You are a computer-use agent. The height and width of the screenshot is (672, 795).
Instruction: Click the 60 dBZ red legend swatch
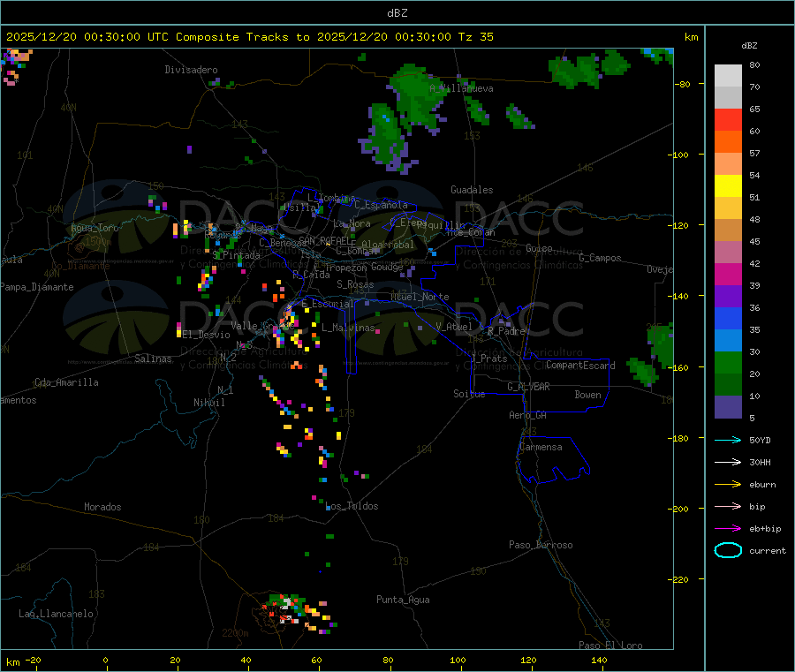728,119
